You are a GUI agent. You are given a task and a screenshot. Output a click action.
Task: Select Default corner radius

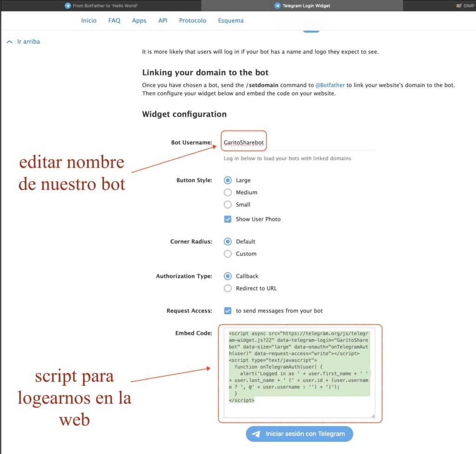pos(228,242)
